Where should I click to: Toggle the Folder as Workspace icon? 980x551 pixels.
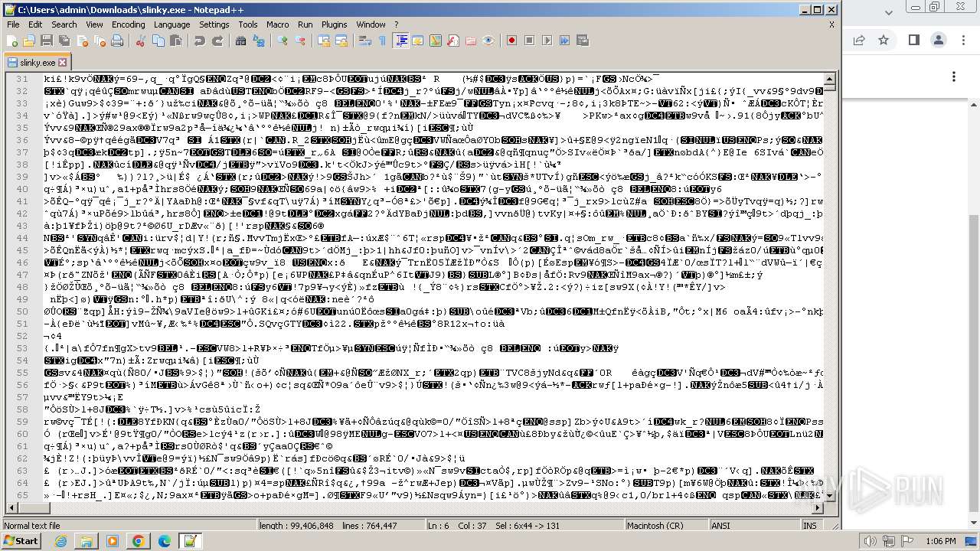[x=470, y=41]
